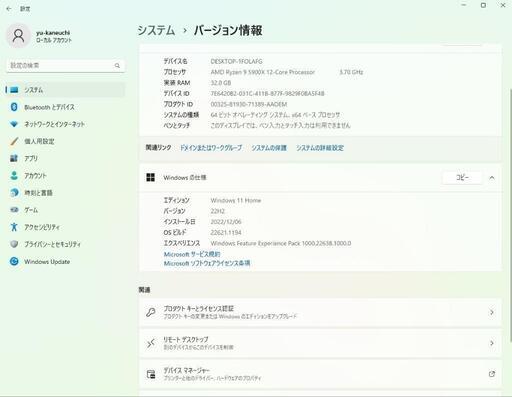Select device name DESKTOP-1FOLAFG

[236, 61]
